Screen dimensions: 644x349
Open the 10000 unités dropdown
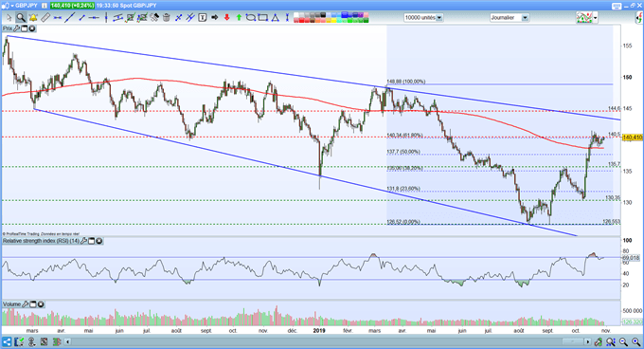coord(423,18)
